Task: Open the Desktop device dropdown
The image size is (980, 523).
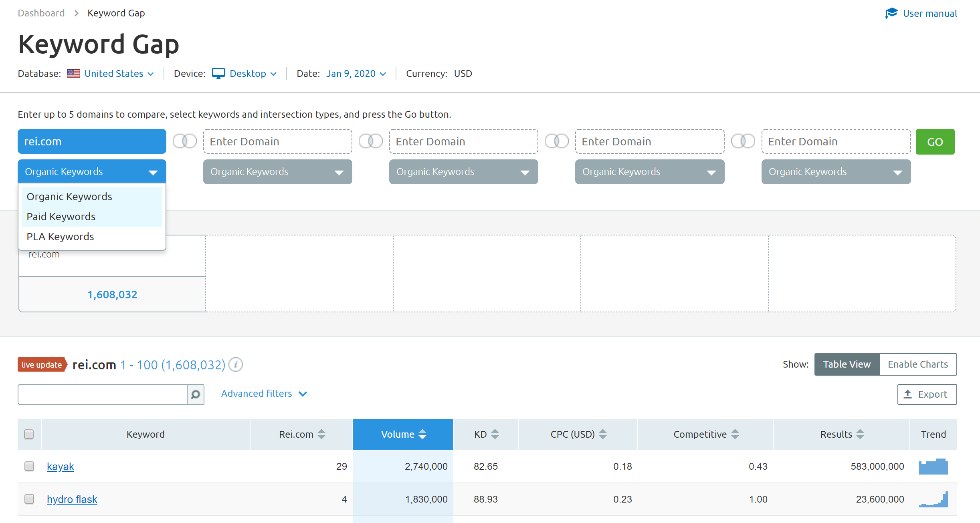Action: point(253,74)
